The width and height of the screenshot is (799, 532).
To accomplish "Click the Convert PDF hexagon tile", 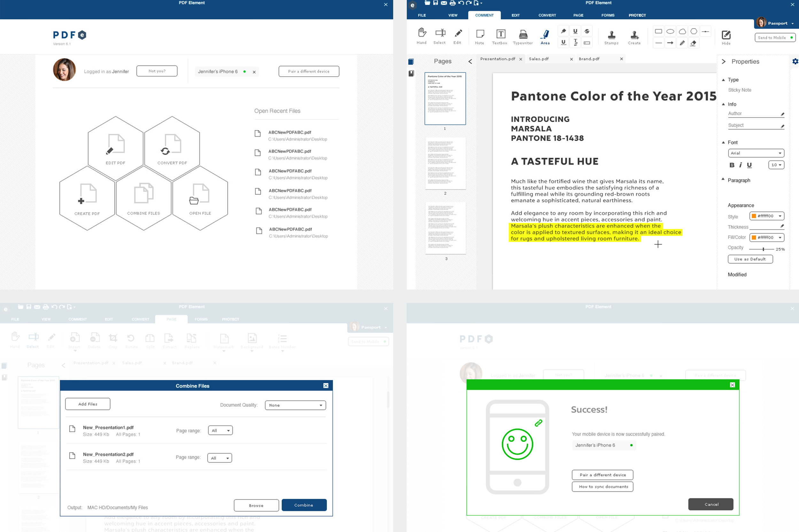I will click(x=172, y=148).
